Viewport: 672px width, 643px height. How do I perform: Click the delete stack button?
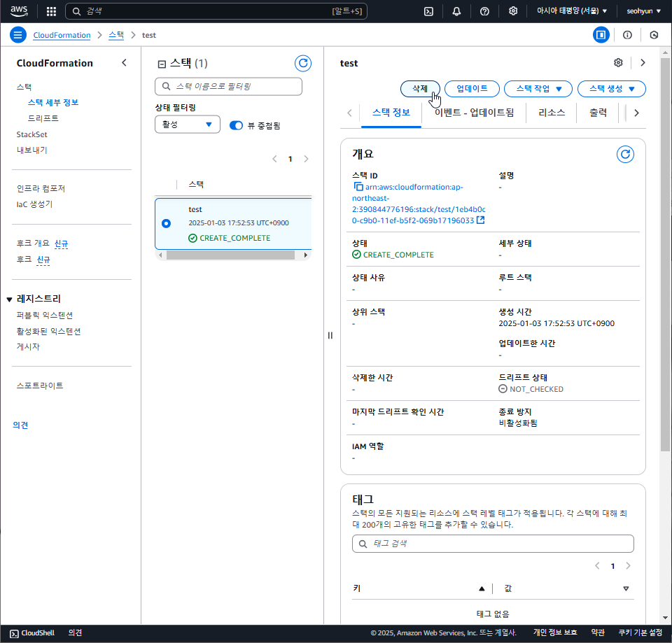pyautogui.click(x=420, y=89)
